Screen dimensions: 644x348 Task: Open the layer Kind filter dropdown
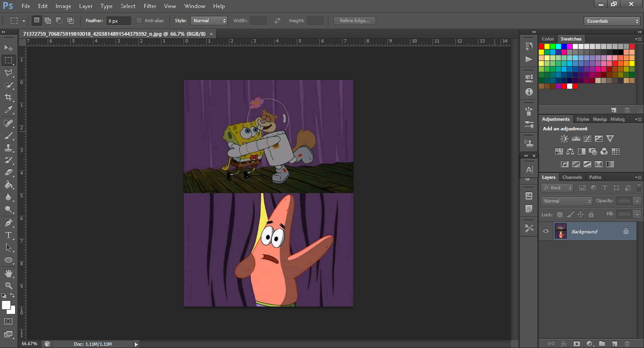pos(557,188)
